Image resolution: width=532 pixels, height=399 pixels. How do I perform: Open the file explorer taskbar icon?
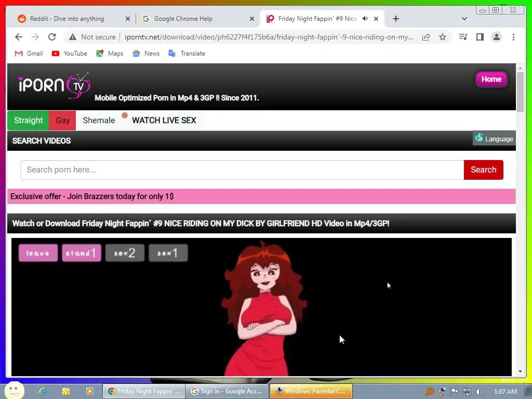pyautogui.click(x=66, y=391)
